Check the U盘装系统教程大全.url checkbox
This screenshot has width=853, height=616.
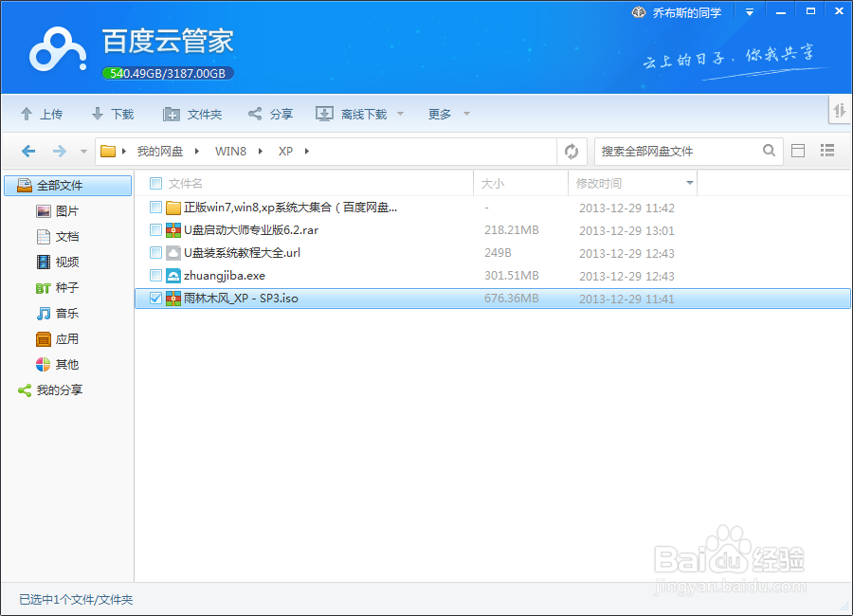click(155, 253)
